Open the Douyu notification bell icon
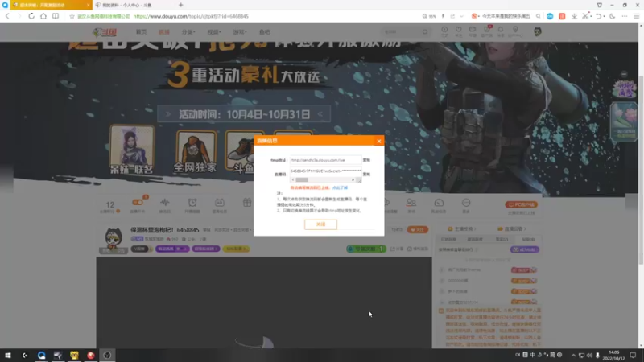Image resolution: width=644 pixels, height=362 pixels. click(x=501, y=31)
